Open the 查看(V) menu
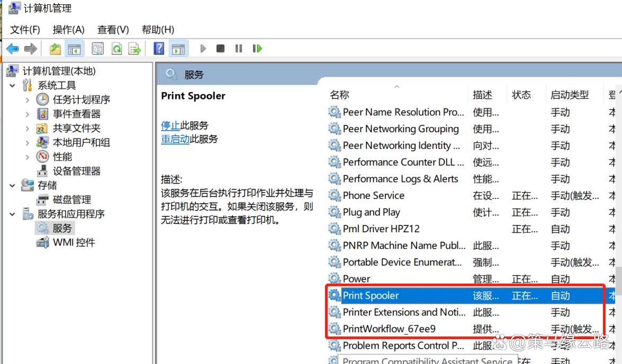Image resolution: width=622 pixels, height=364 pixels. 113,30
